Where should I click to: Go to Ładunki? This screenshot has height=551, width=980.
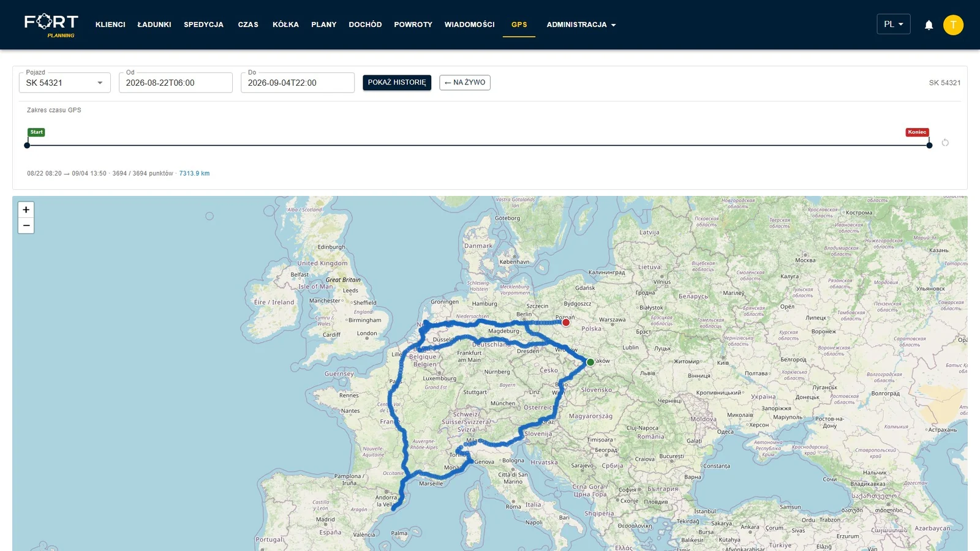click(x=154, y=24)
